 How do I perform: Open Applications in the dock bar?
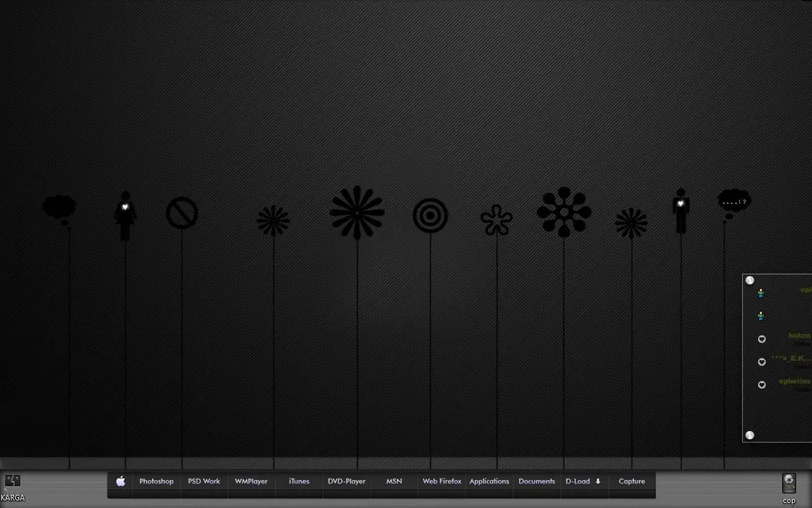click(x=490, y=481)
